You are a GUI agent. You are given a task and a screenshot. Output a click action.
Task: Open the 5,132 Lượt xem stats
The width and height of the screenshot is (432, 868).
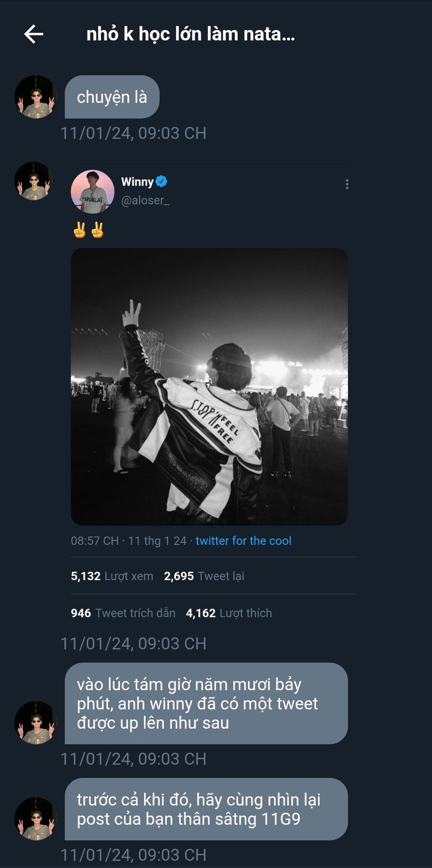(112, 576)
